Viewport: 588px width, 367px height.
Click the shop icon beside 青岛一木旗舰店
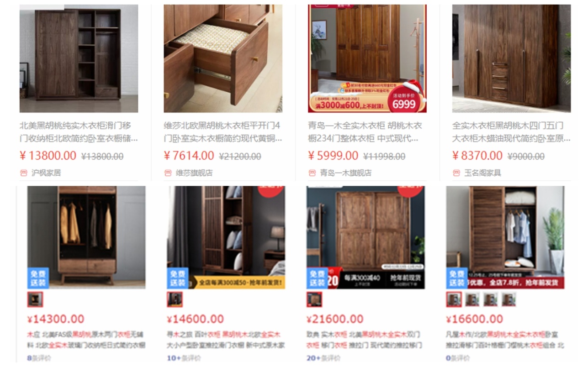pos(313,173)
